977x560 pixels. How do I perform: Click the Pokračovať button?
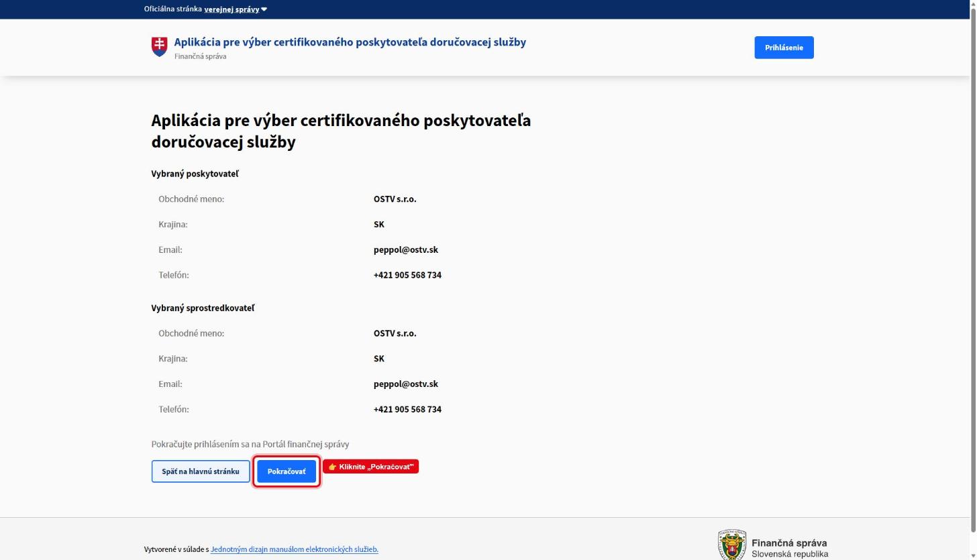287,471
